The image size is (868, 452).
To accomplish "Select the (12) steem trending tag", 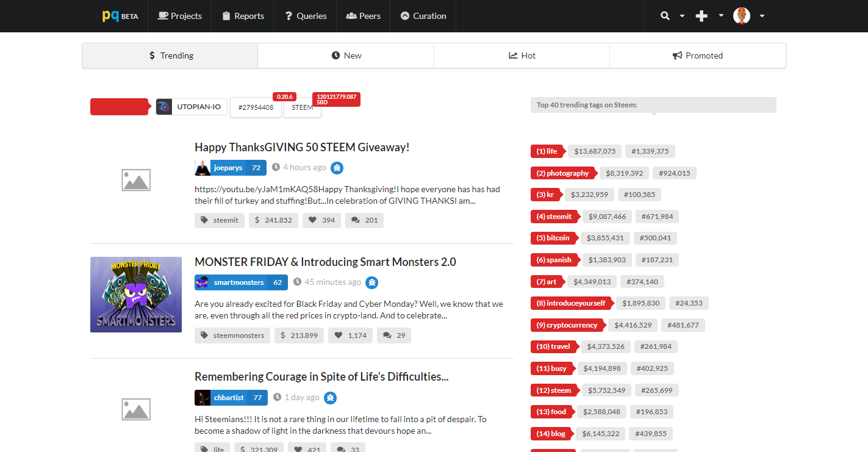I will [x=555, y=390].
